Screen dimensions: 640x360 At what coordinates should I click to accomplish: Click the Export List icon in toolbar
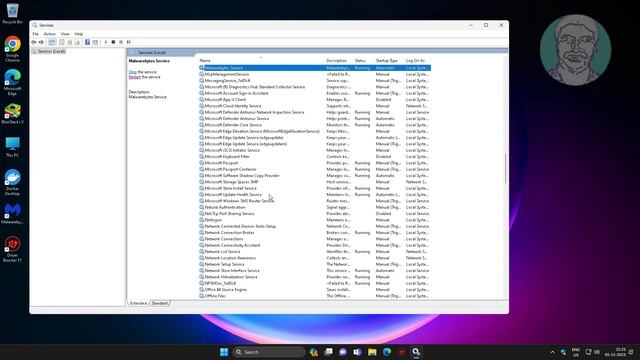point(77,42)
